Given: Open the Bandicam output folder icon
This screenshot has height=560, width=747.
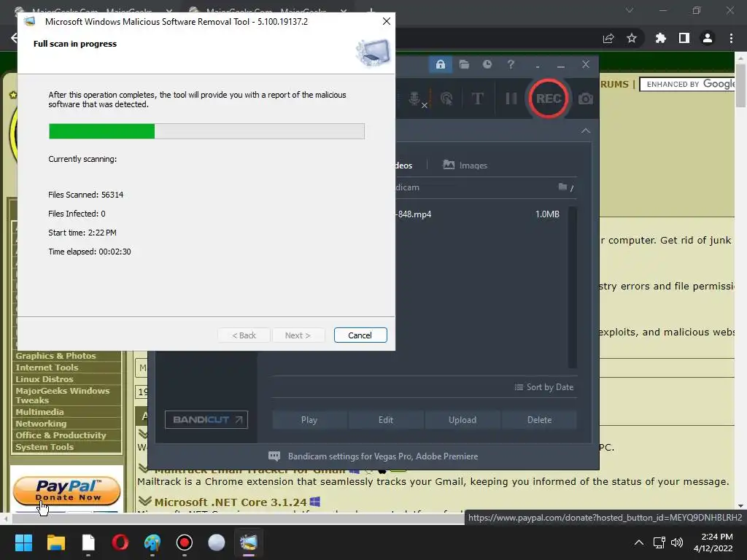Looking at the screenshot, I should 464,64.
